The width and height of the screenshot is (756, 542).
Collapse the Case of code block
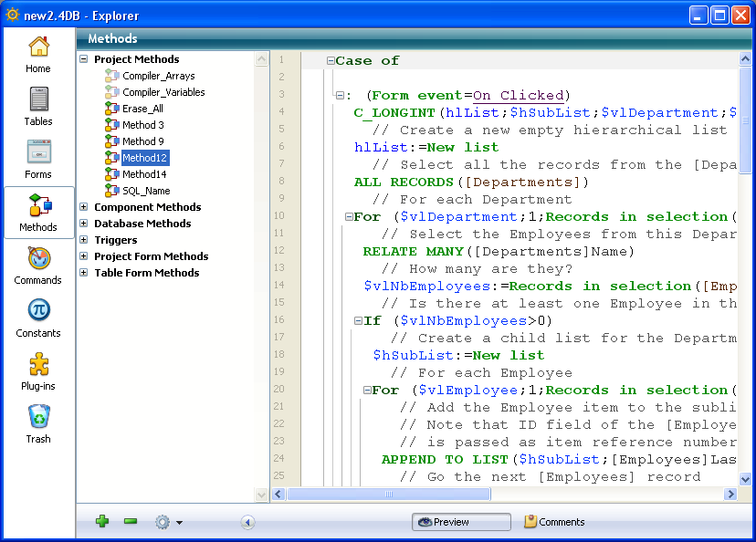point(331,61)
